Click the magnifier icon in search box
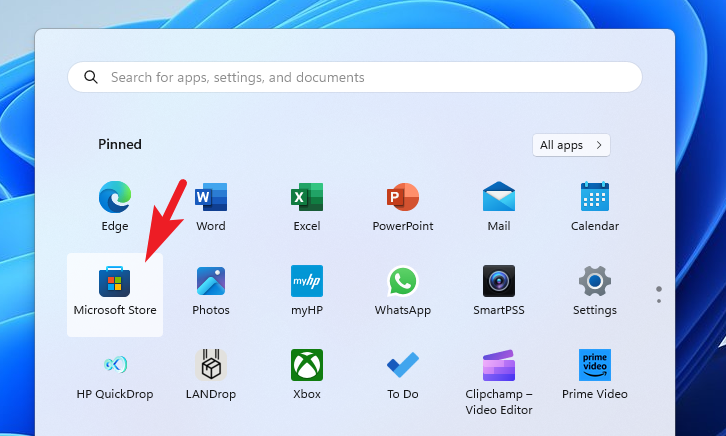 click(x=91, y=77)
